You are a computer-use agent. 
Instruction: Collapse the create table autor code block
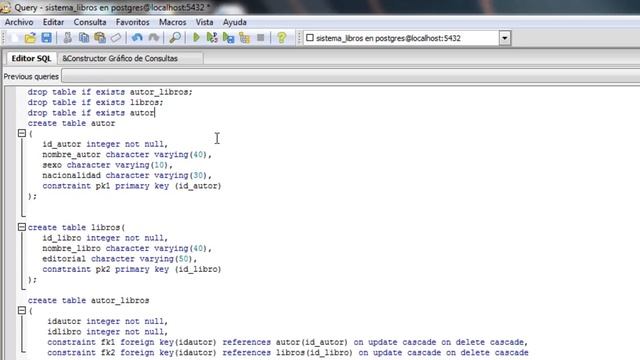pos(22,133)
